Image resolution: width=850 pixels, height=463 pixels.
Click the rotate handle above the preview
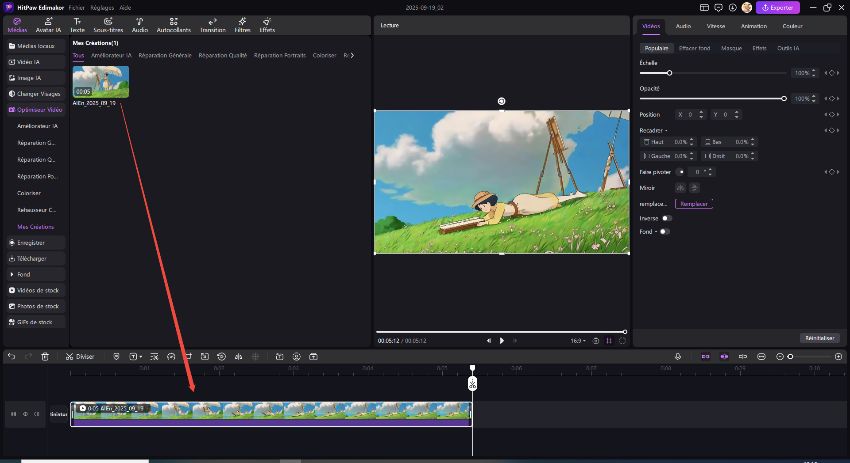click(x=501, y=101)
